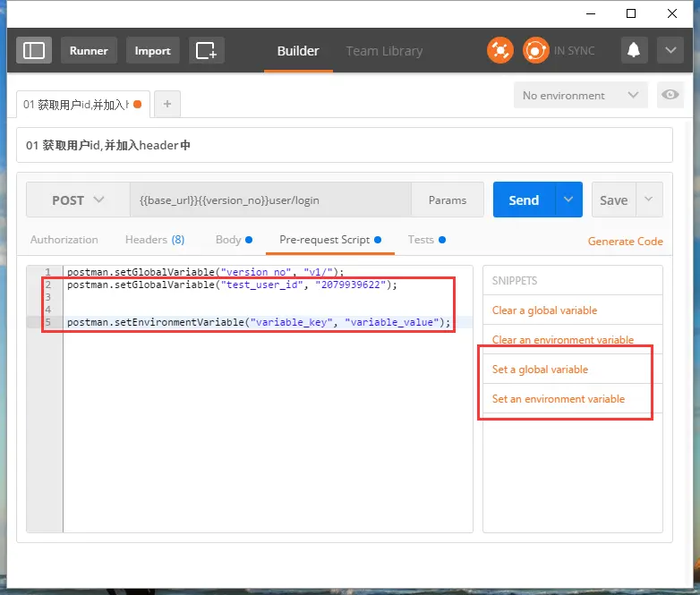The height and width of the screenshot is (595, 700).
Task: Expand top-right header chevron menu
Action: 670,50
